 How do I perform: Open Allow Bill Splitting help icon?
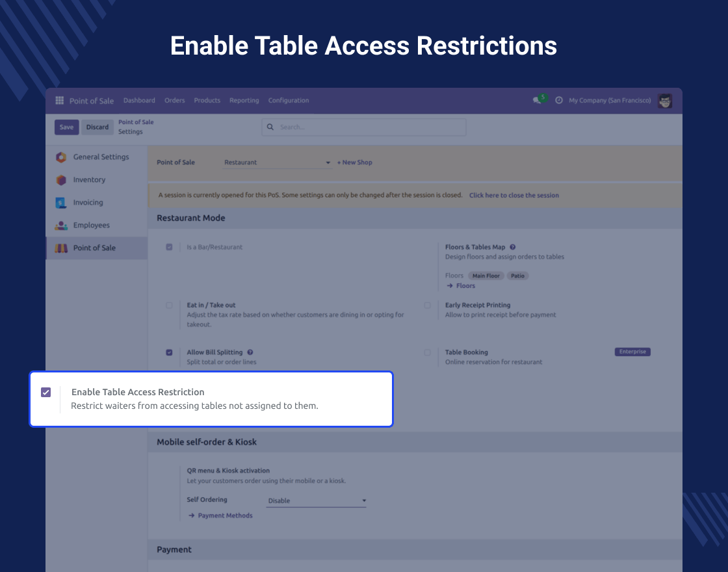pos(250,352)
